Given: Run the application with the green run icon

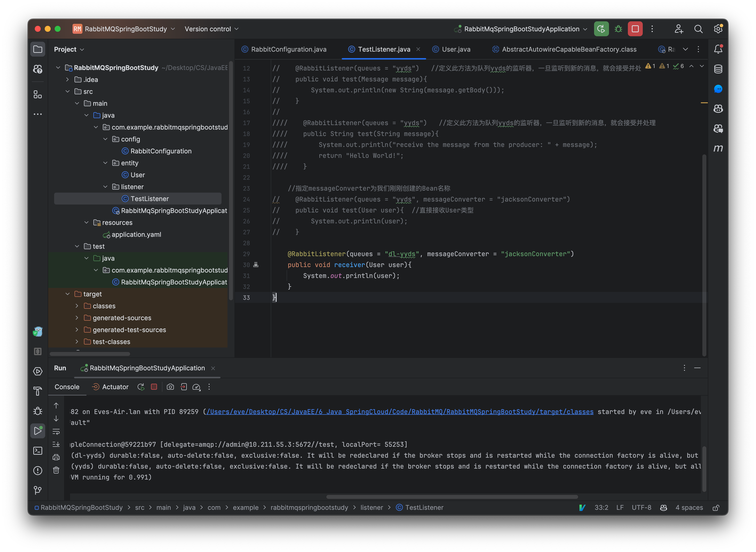Looking at the screenshot, I should [601, 29].
